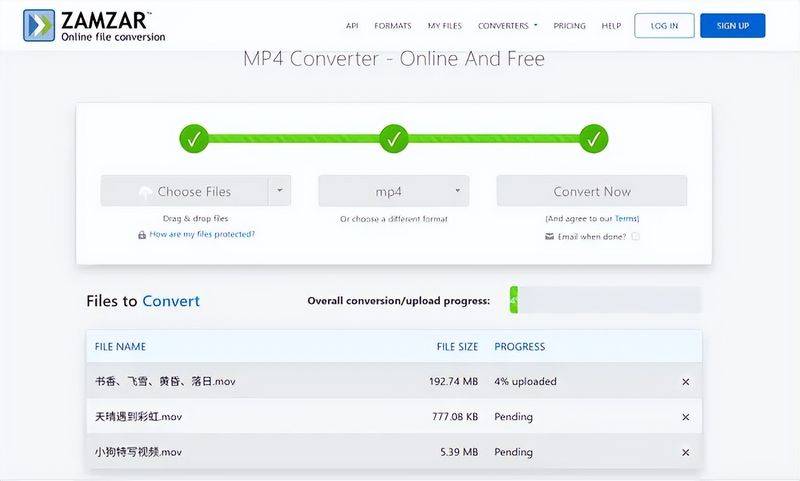
Task: Click the Convert Now button
Action: (x=592, y=191)
